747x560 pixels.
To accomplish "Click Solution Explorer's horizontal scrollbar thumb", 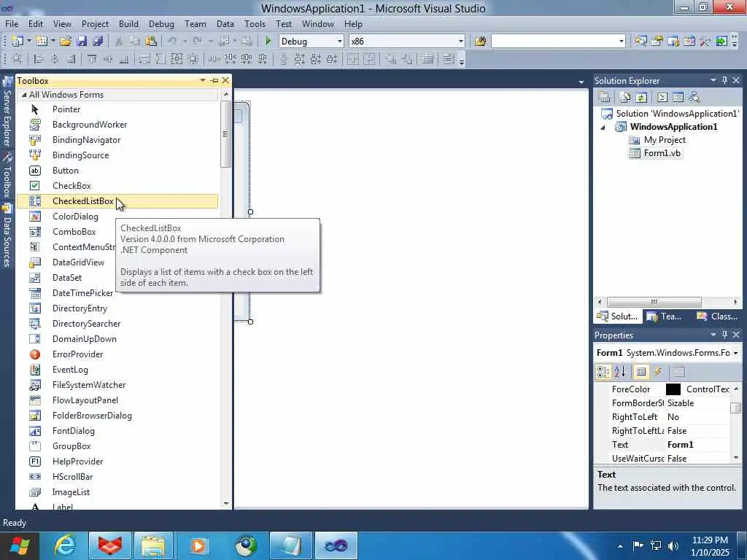I will point(654,302).
